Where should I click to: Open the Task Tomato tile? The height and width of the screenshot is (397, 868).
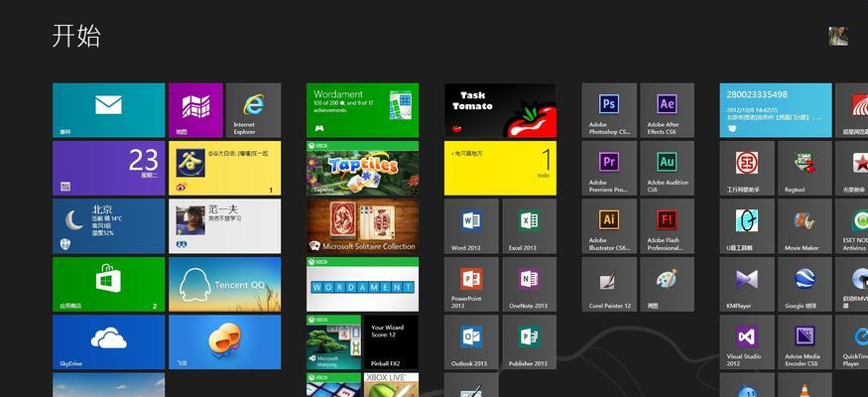click(x=500, y=110)
